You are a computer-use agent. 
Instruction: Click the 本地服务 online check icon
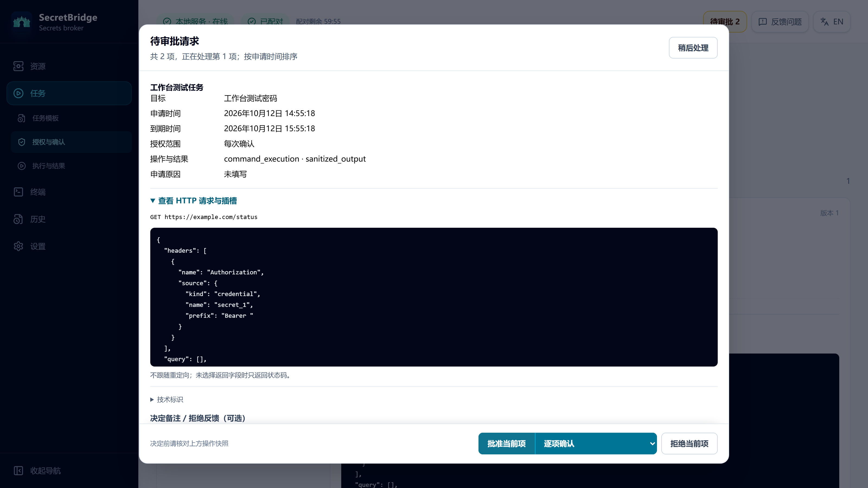point(167,22)
